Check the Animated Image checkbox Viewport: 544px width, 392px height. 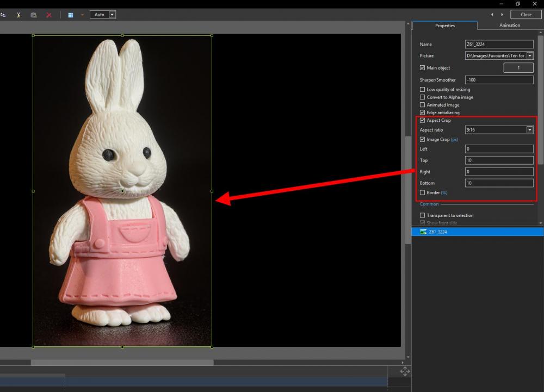point(422,105)
